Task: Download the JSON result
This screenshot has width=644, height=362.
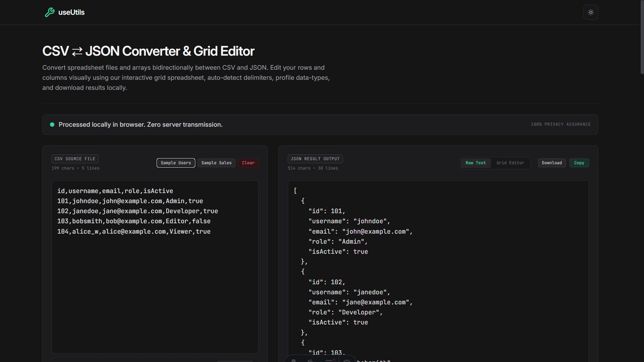Action: (x=552, y=162)
